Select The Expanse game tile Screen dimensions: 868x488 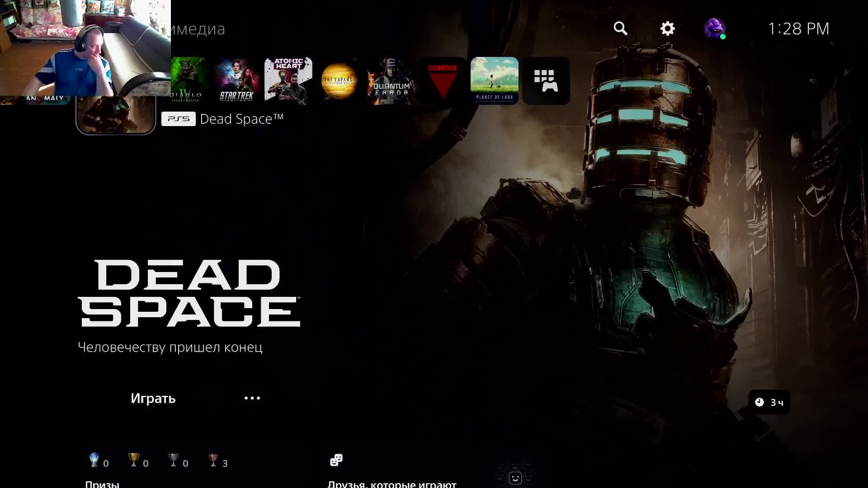340,80
